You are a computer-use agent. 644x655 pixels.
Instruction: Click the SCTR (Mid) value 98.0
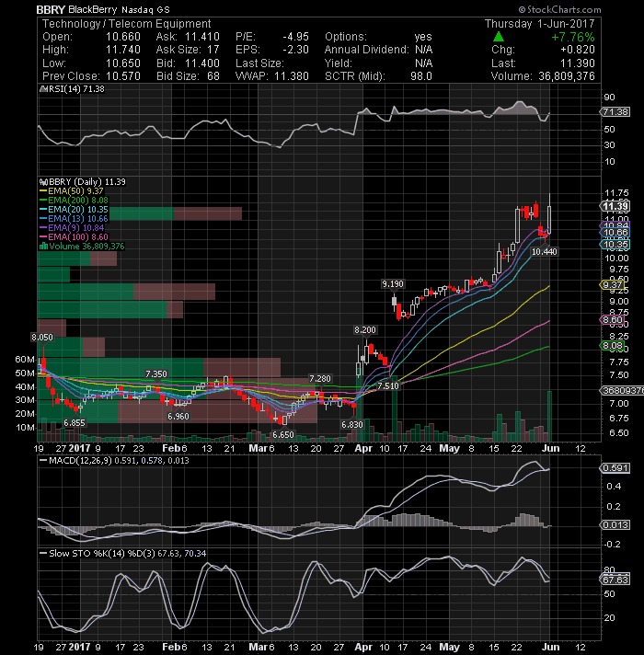click(x=421, y=76)
